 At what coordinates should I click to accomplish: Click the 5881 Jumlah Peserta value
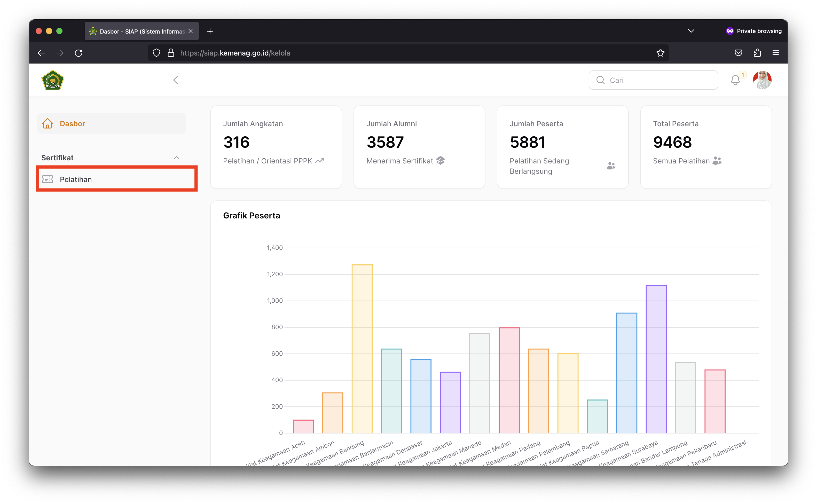527,142
